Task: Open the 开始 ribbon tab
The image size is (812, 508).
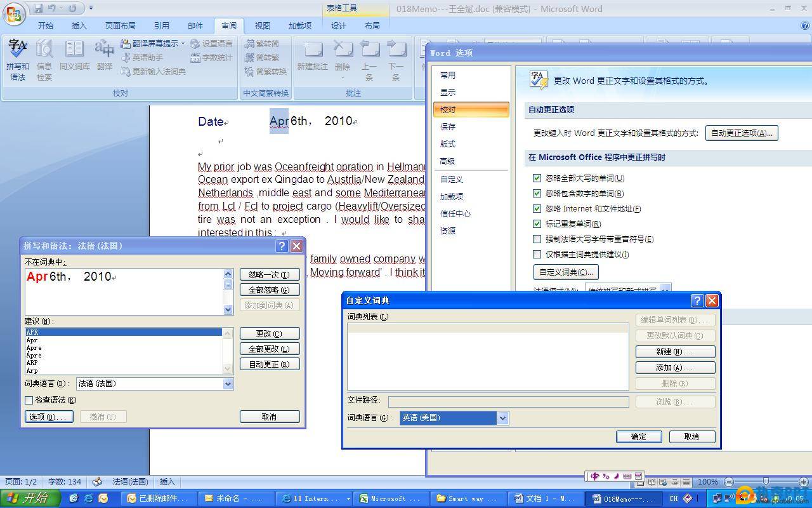Action: pos(46,26)
